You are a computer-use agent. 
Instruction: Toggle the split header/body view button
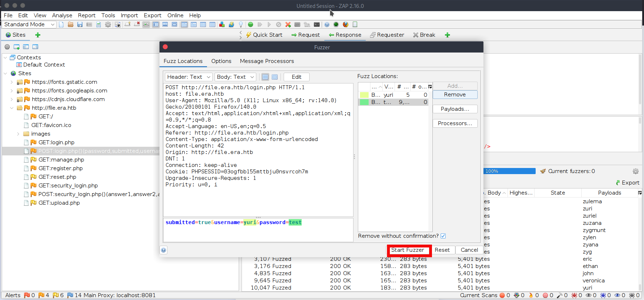(265, 77)
